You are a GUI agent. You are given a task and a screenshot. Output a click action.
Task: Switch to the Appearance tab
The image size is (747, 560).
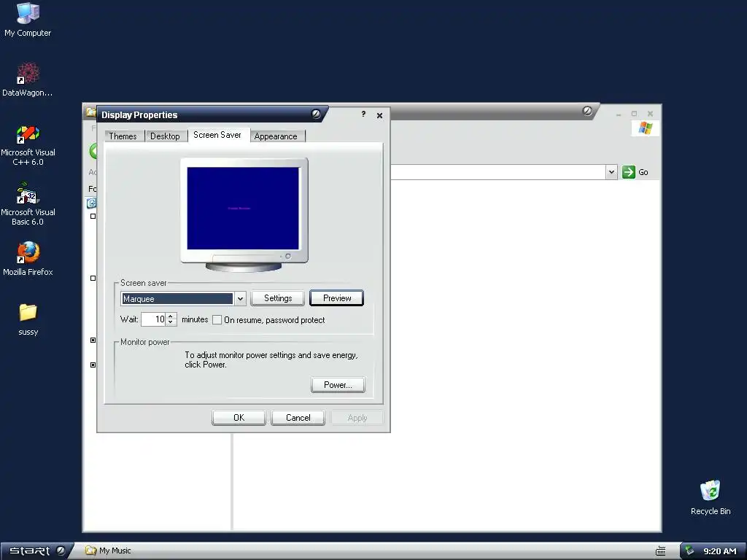pos(276,136)
